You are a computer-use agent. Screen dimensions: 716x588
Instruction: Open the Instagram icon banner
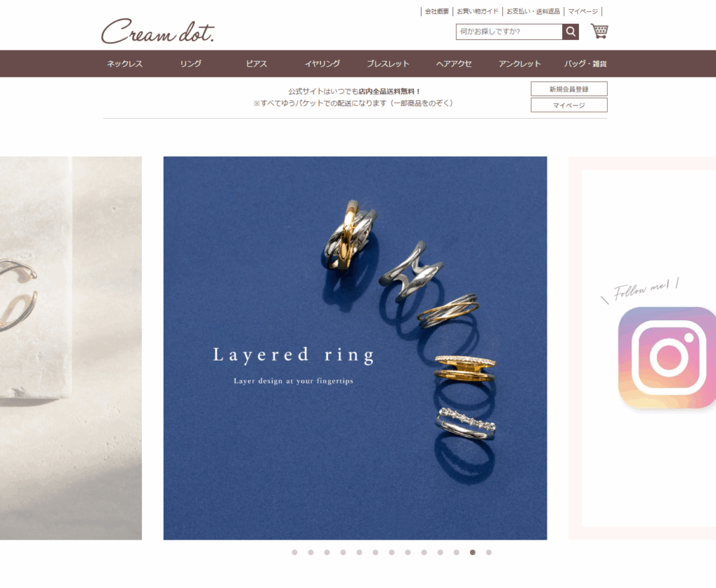click(x=666, y=358)
